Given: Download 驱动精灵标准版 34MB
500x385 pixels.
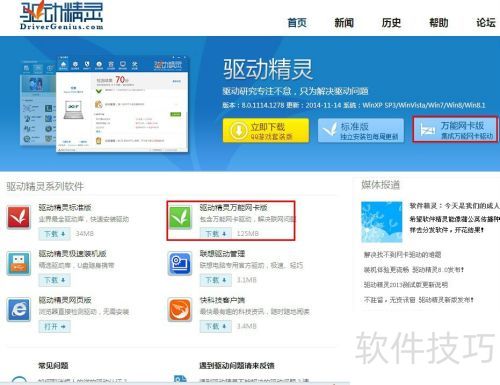Looking at the screenshot, I should [55, 234].
